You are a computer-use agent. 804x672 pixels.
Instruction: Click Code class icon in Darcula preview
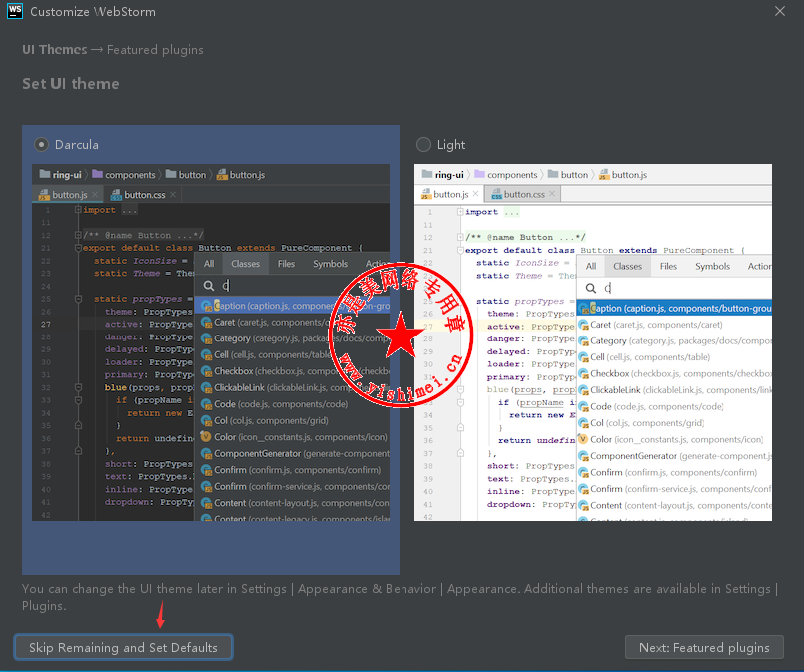[206, 405]
